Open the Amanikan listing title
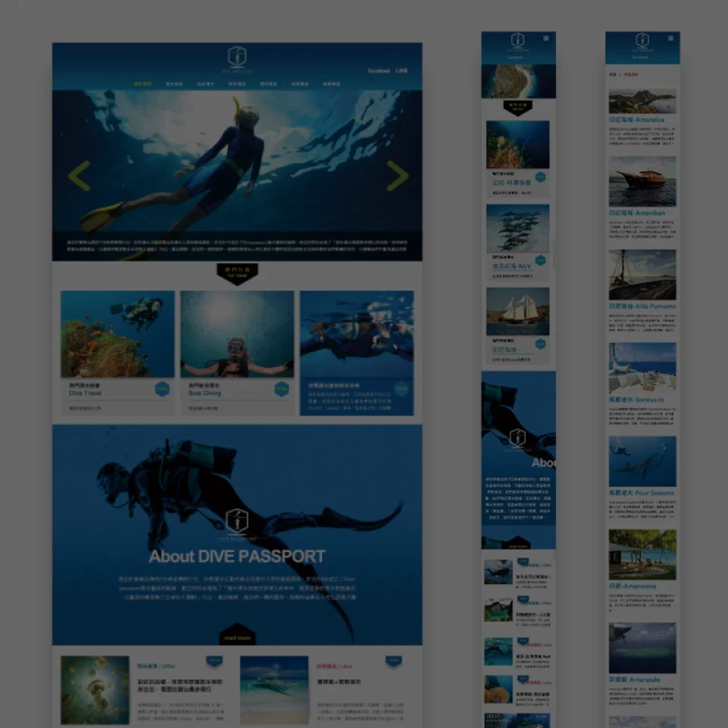Screen dimensions: 728x728 637,213
